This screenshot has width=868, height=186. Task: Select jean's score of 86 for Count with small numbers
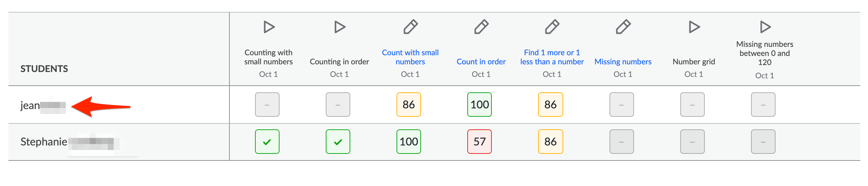(409, 105)
